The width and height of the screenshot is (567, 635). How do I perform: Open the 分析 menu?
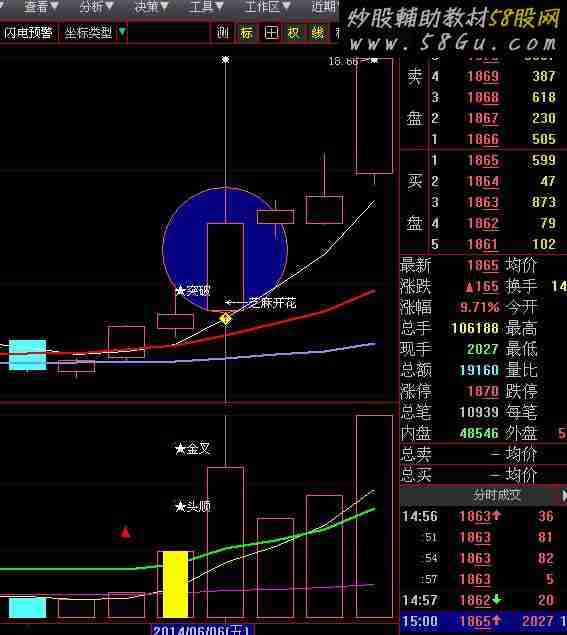tap(96, 6)
